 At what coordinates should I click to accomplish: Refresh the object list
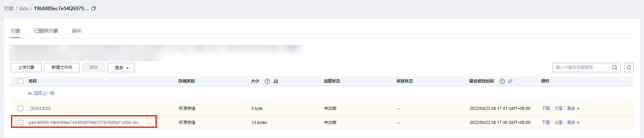pos(629,67)
